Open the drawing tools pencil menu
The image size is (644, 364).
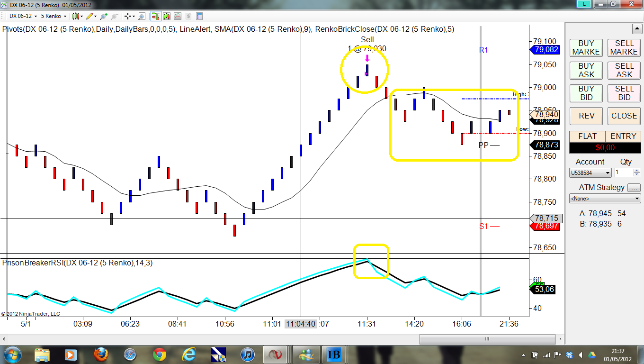pyautogui.click(x=90, y=16)
